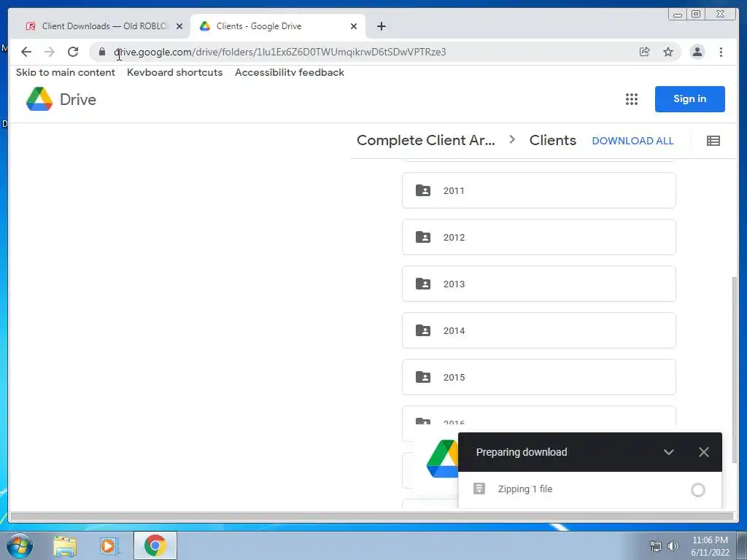Click the browser forward arrow

pyautogui.click(x=50, y=52)
